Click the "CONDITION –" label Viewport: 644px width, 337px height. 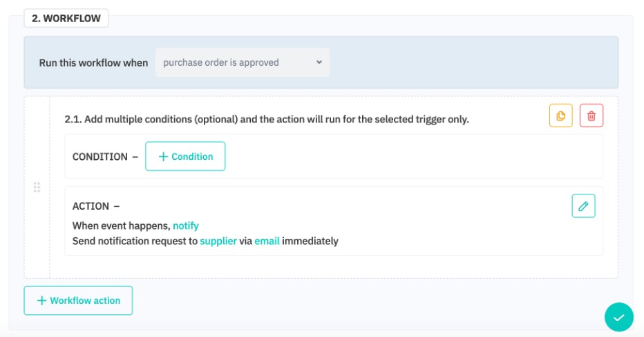105,156
